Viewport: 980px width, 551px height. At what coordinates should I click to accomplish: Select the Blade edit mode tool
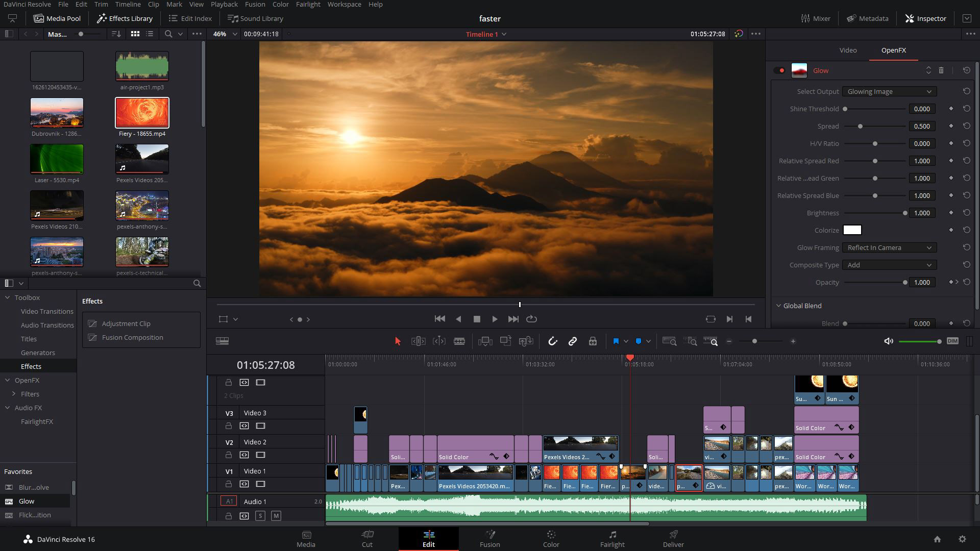[459, 341]
